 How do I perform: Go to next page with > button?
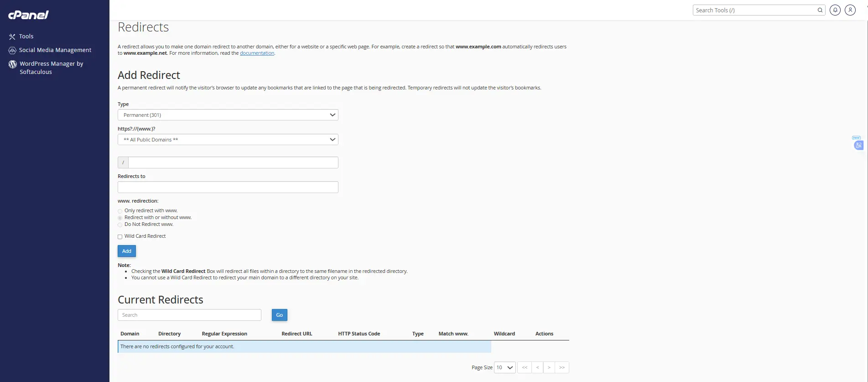click(549, 367)
